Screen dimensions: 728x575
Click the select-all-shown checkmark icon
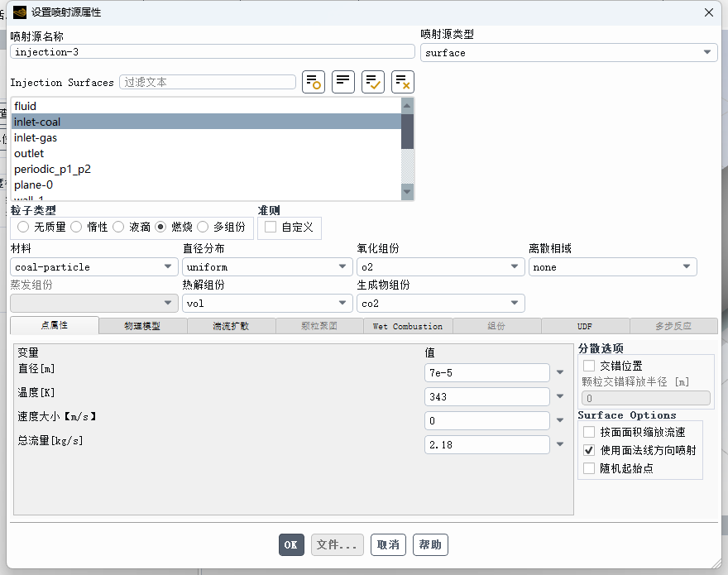click(x=372, y=81)
